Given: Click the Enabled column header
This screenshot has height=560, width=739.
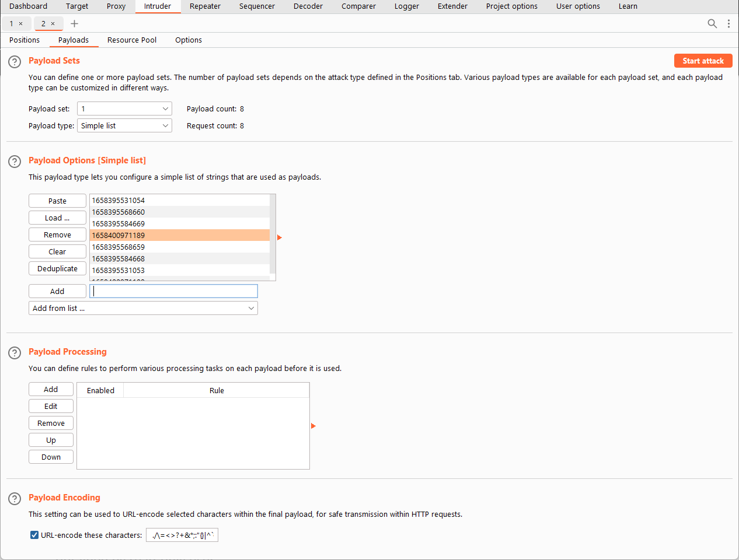Looking at the screenshot, I should [100, 390].
